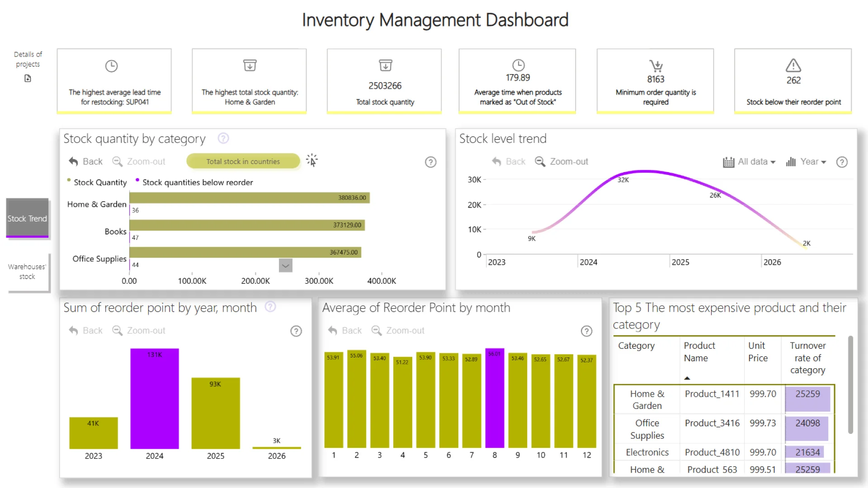The width and height of the screenshot is (868, 488).
Task: Toggle the Stock Quantity legend item
Action: (100, 182)
